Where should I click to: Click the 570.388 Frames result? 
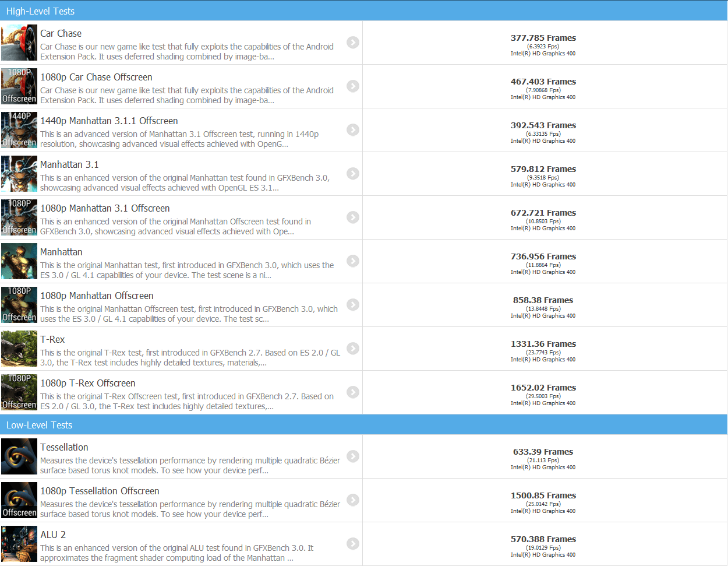point(543,539)
